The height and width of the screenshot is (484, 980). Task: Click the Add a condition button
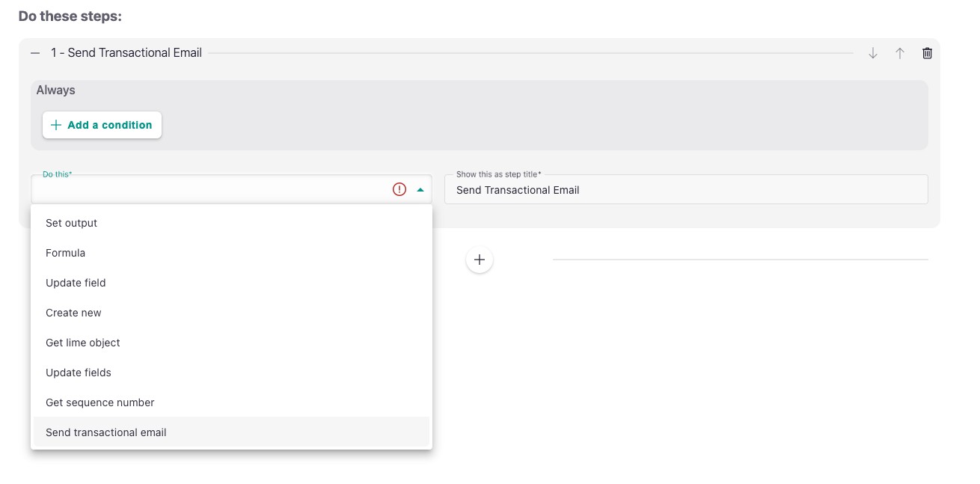click(x=102, y=124)
